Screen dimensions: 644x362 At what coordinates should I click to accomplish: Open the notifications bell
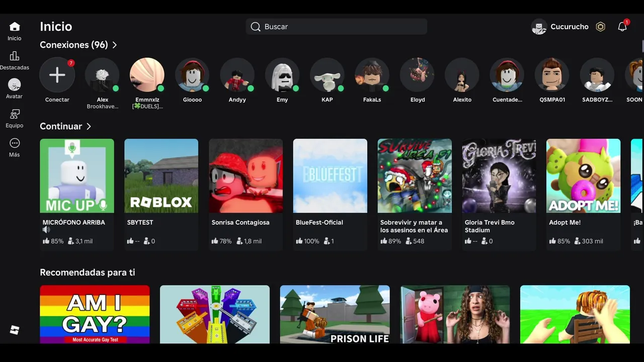coord(622,27)
